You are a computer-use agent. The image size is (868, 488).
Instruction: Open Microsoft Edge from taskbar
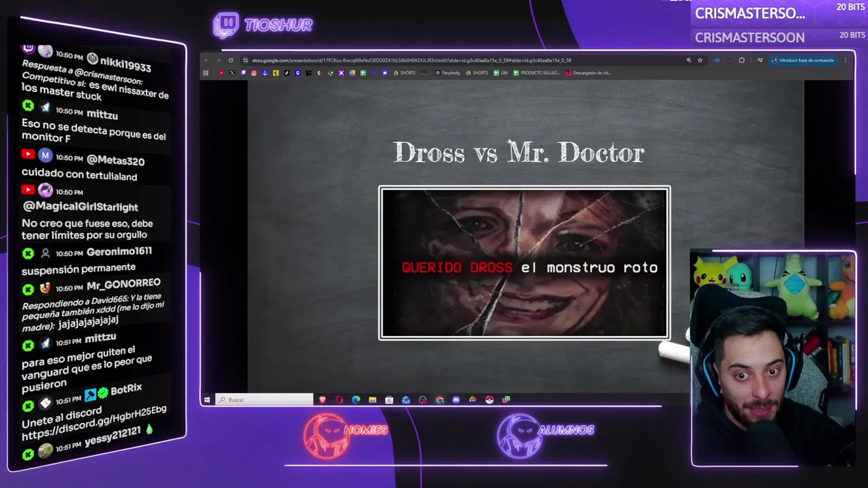click(x=355, y=400)
